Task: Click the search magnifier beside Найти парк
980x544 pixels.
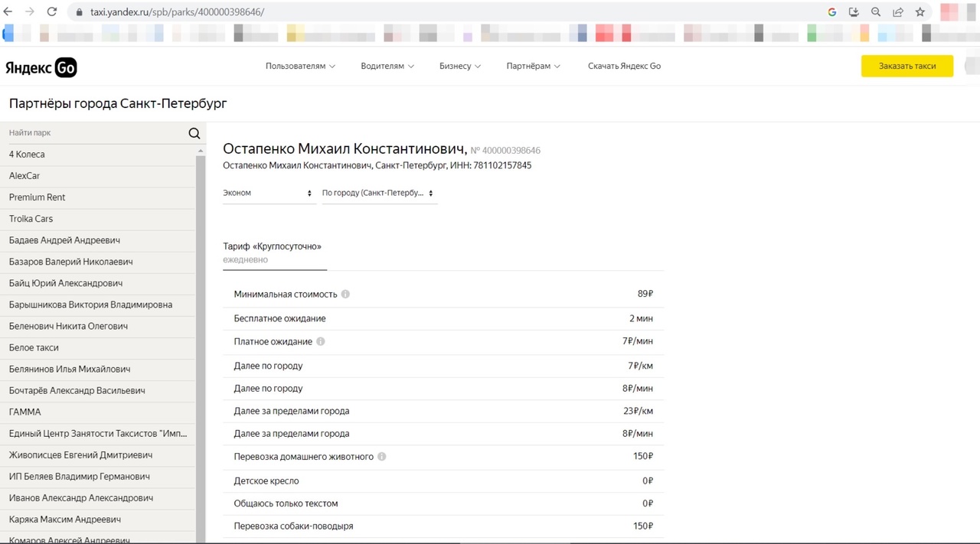Action: [194, 133]
